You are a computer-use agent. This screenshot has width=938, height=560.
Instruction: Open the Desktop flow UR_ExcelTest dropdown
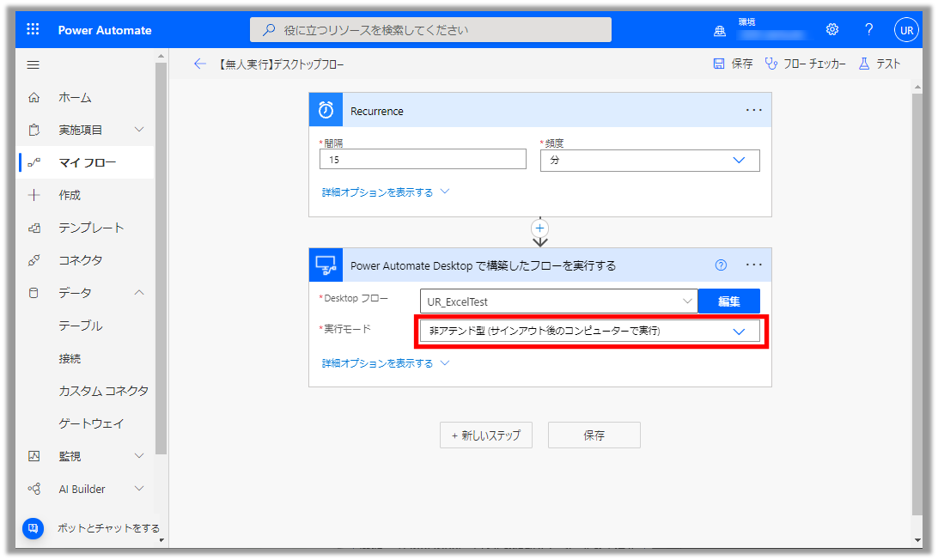click(x=558, y=301)
